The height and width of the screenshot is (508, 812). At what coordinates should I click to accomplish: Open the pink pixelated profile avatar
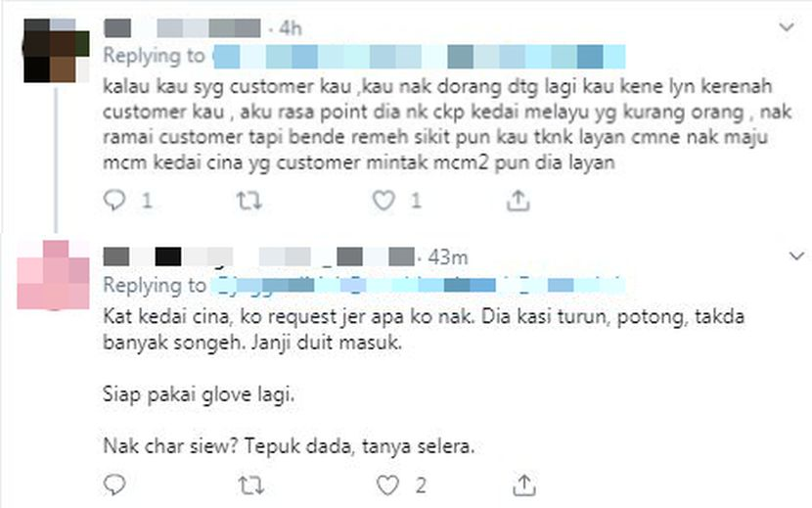click(x=54, y=275)
